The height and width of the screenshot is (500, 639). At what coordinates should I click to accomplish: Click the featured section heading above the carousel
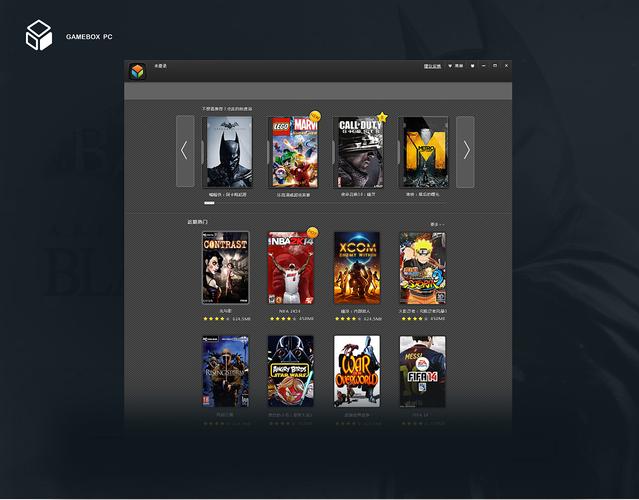tap(227, 109)
